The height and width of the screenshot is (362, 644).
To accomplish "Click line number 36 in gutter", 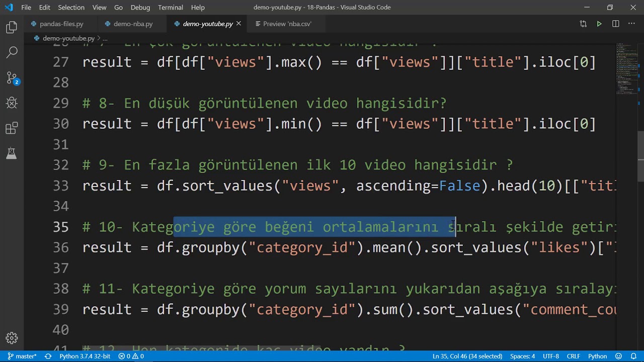I will click(60, 248).
